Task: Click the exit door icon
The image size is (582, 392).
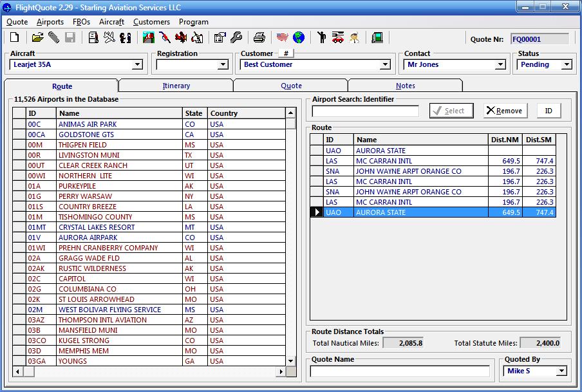Action: coord(377,37)
